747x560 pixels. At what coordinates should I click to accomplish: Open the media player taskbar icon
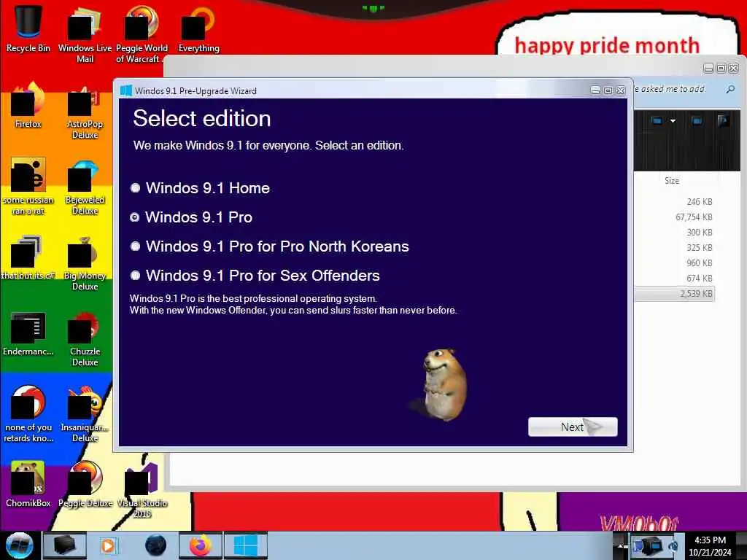tap(108, 545)
